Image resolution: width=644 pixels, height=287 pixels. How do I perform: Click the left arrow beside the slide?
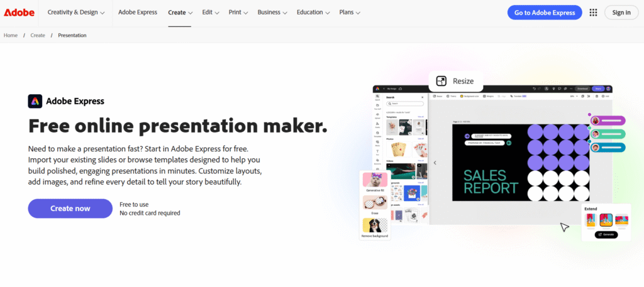(435, 163)
